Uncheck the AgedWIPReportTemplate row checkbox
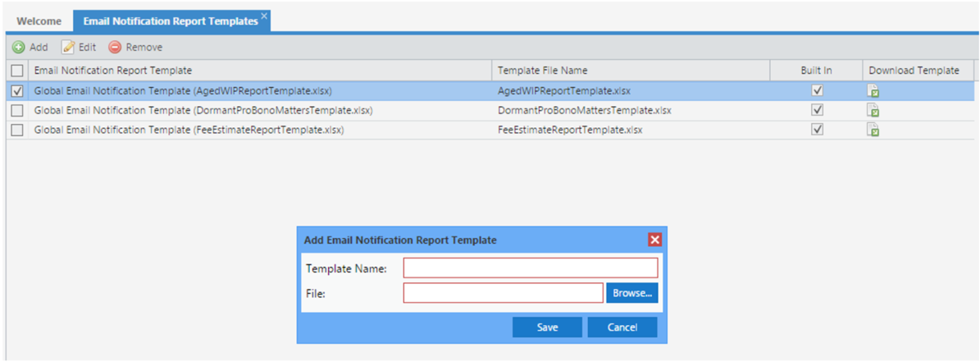 17,91
